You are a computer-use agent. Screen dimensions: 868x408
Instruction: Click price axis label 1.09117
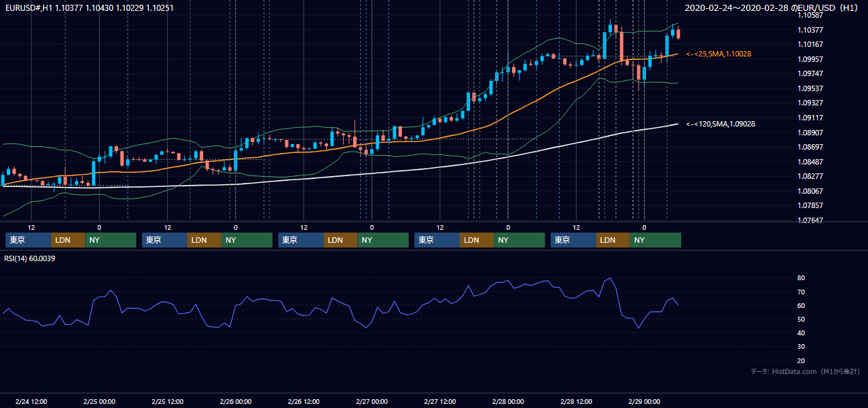[x=810, y=118]
